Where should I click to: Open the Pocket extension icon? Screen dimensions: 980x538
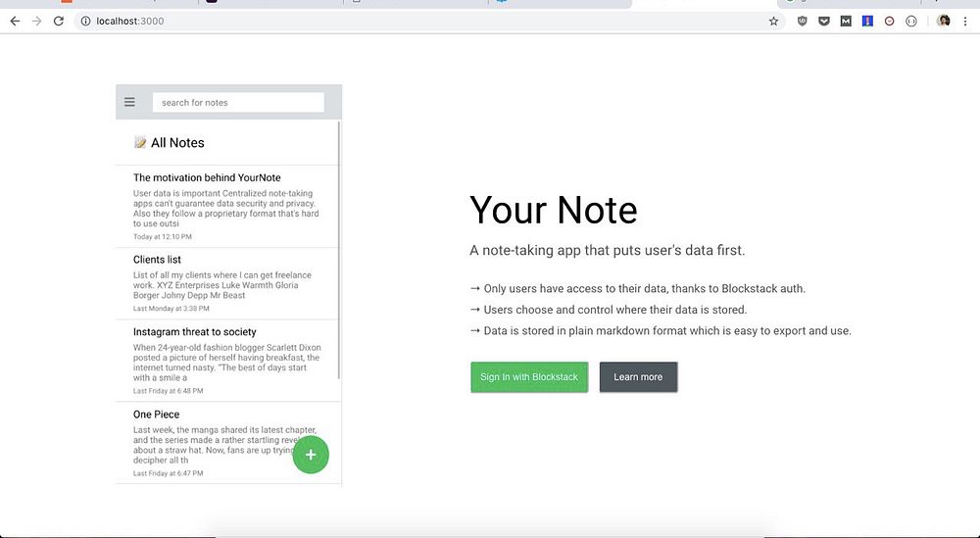[824, 22]
